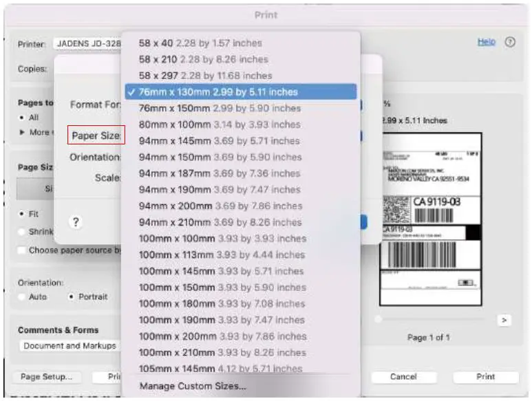Image resolution: width=532 pixels, height=401 pixels.
Task: Open the JADENS JD-328 printer dropdown
Action: click(x=87, y=44)
